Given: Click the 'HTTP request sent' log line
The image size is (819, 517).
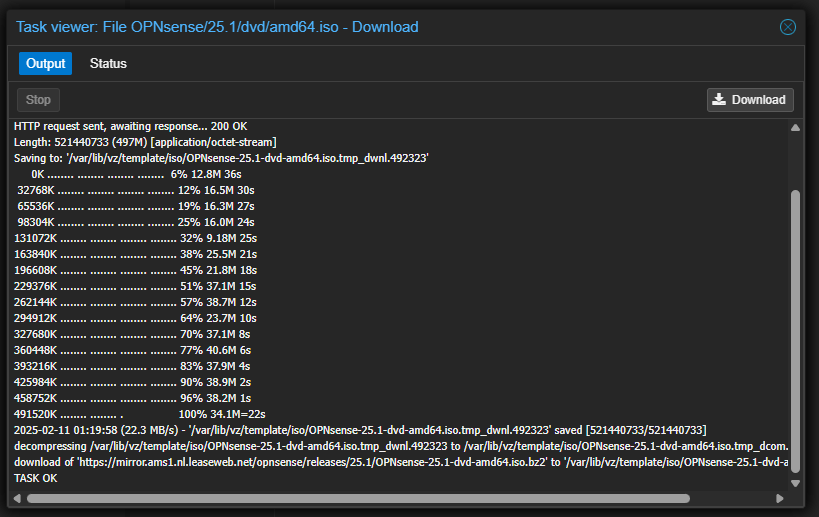Looking at the screenshot, I should pyautogui.click(x=131, y=126).
